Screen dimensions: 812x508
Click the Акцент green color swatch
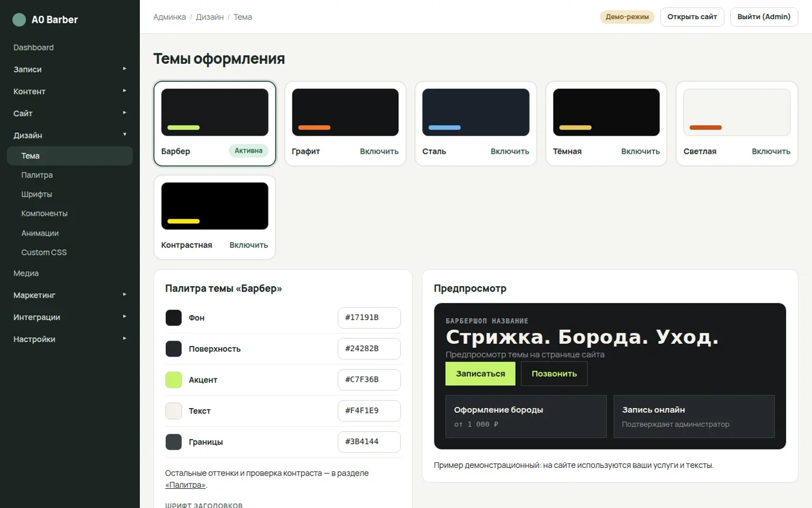pyautogui.click(x=173, y=380)
